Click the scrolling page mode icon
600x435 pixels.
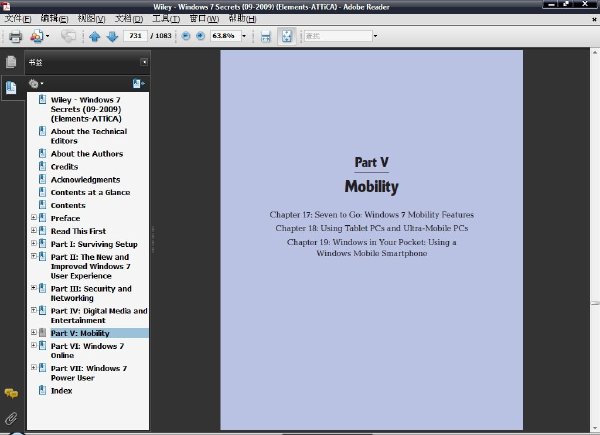pos(266,36)
